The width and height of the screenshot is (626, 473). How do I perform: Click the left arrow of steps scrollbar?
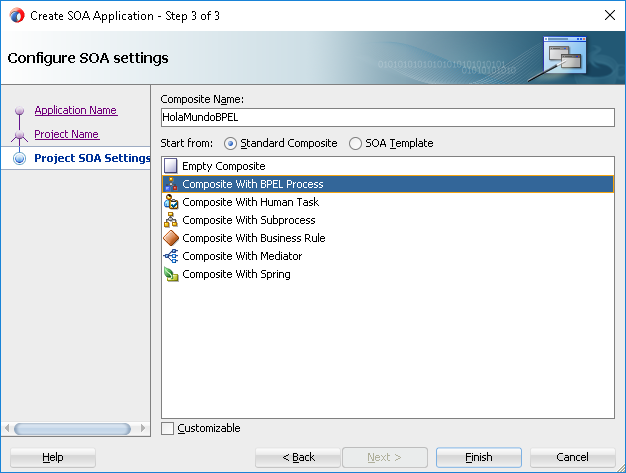pyautogui.click(x=7, y=428)
